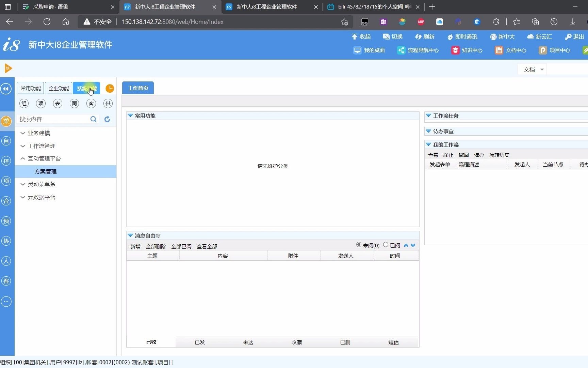Open the 自 module in blue sidebar
The width and height of the screenshot is (588, 368).
(6, 141)
